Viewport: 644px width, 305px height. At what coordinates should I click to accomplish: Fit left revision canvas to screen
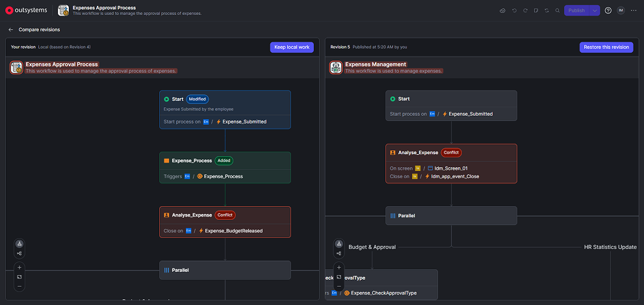click(19, 276)
